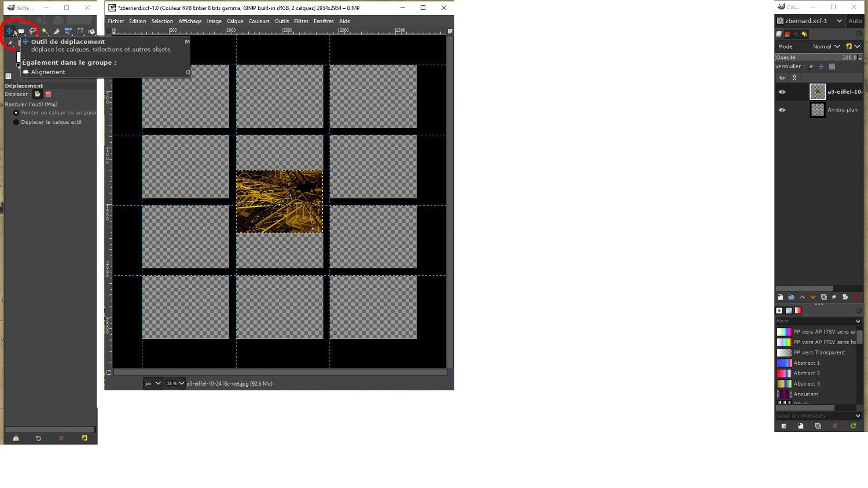Hide the a3-eiffel-10 layer eye

coord(782,92)
